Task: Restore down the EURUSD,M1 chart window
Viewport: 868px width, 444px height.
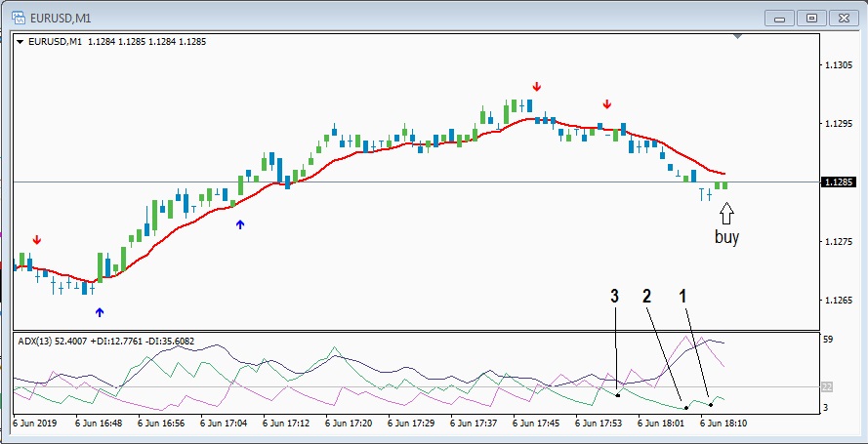Action: [x=811, y=19]
